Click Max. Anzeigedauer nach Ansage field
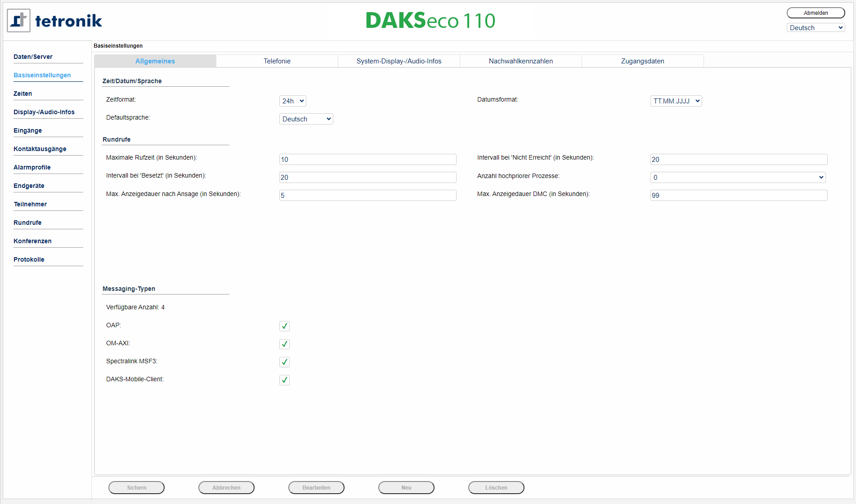Viewport: 856px width, 504px height. pyautogui.click(x=368, y=196)
